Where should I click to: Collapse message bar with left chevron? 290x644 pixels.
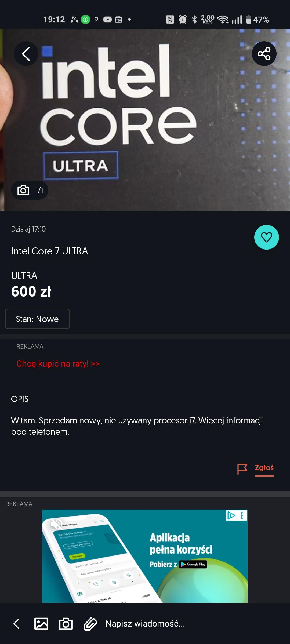[x=17, y=624]
